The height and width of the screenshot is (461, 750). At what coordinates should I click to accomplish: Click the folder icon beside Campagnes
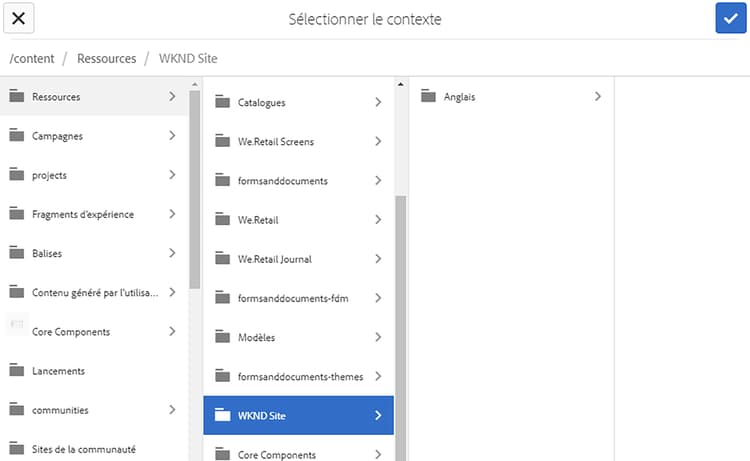point(16,136)
